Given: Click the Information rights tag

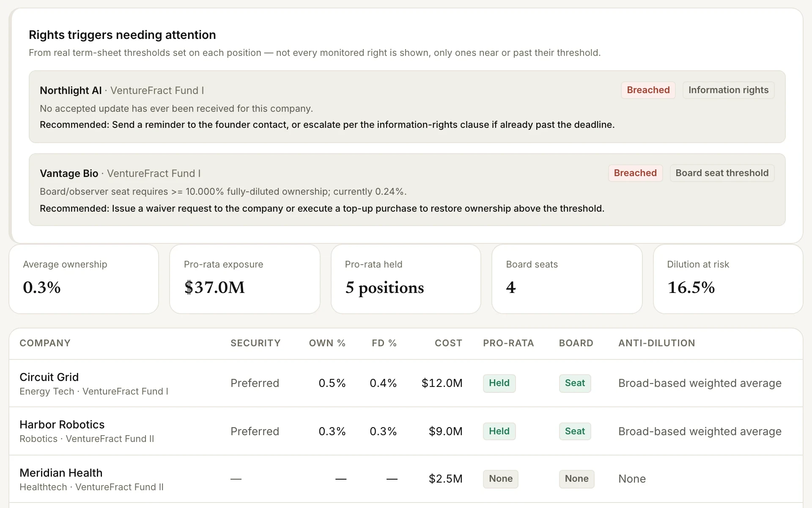Looking at the screenshot, I should pos(728,90).
